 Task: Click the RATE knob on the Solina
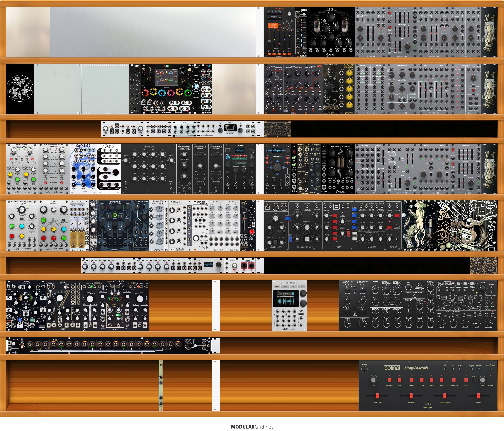point(483,380)
